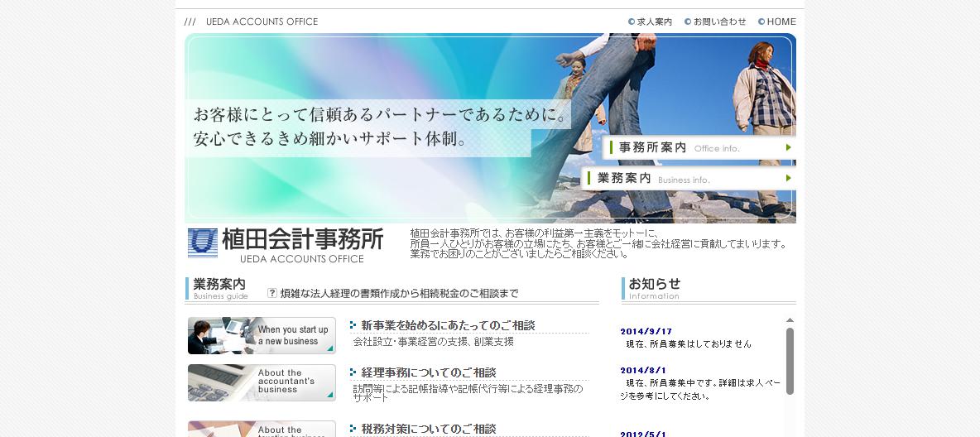Screen dimensions: 980x437
Task: Click the 植田会計事務所 office name logo text
Action: pos(302,239)
